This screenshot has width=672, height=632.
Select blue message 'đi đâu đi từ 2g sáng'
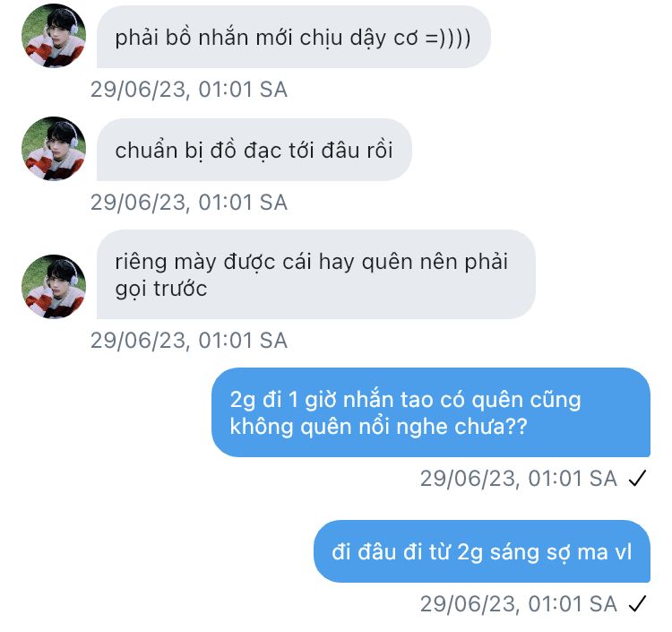[x=482, y=551]
